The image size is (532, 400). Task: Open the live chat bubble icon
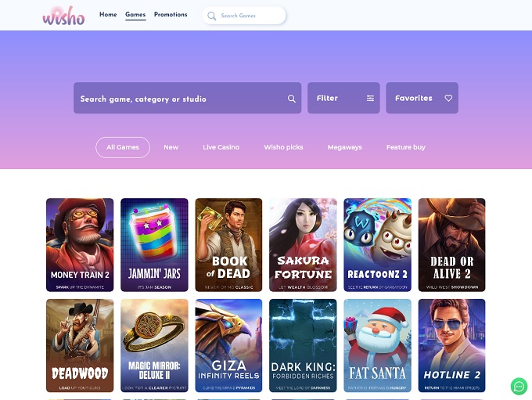519,387
